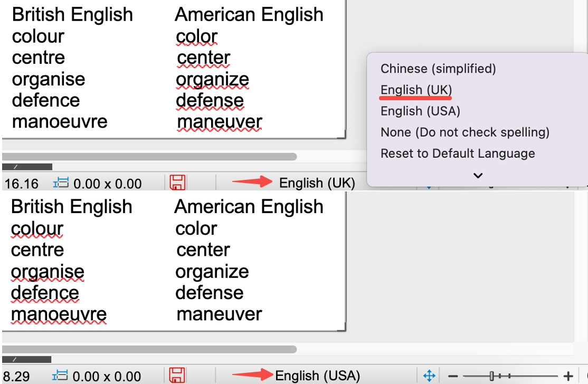
Task: Click the underlined word 'colour' in the lower document
Action: 37,229
